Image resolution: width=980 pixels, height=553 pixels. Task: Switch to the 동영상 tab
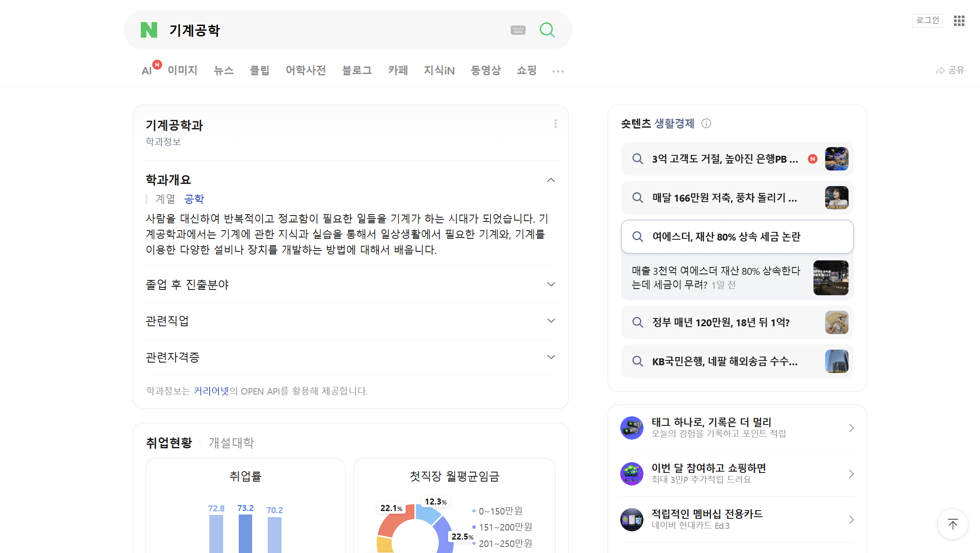click(x=486, y=70)
